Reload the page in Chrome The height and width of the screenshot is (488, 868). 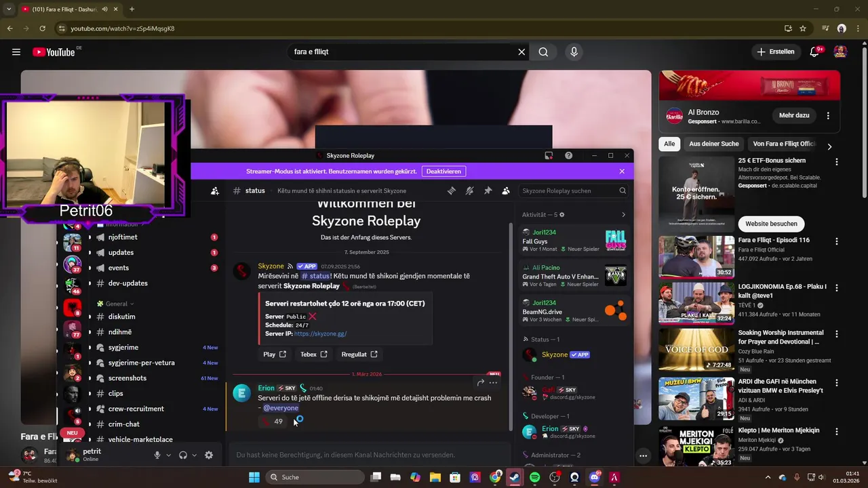point(42,28)
